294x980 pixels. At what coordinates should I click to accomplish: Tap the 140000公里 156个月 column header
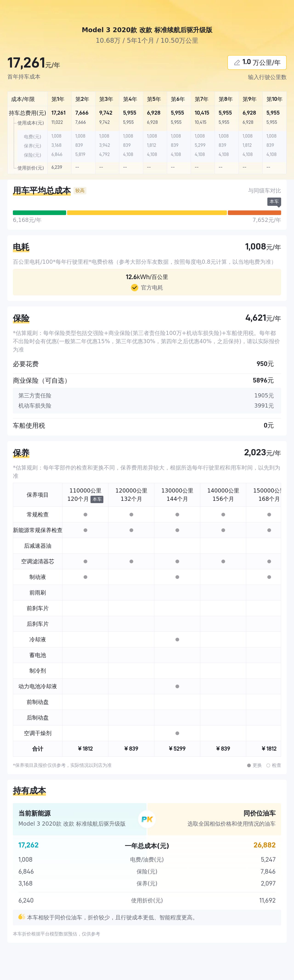coord(223,495)
